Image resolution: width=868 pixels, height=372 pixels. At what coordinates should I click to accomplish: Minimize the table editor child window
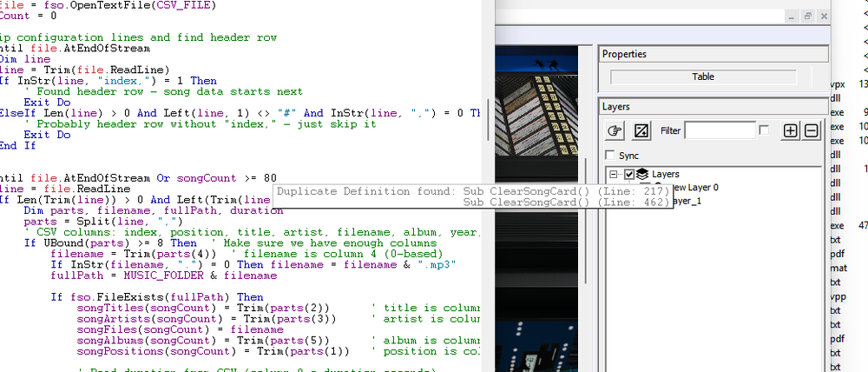click(792, 16)
